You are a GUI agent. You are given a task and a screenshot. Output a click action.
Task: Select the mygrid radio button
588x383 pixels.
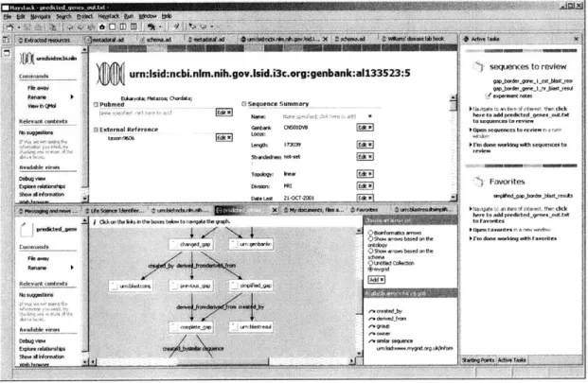click(x=370, y=270)
